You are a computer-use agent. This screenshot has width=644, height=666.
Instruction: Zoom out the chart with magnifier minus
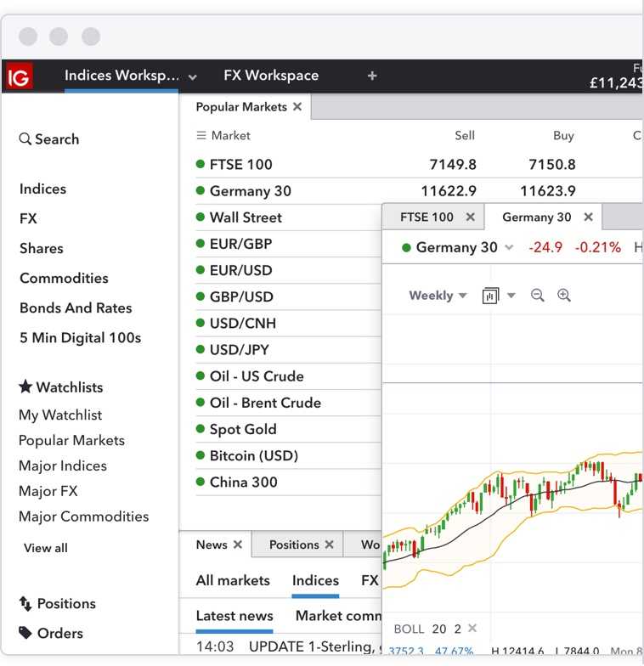point(537,296)
